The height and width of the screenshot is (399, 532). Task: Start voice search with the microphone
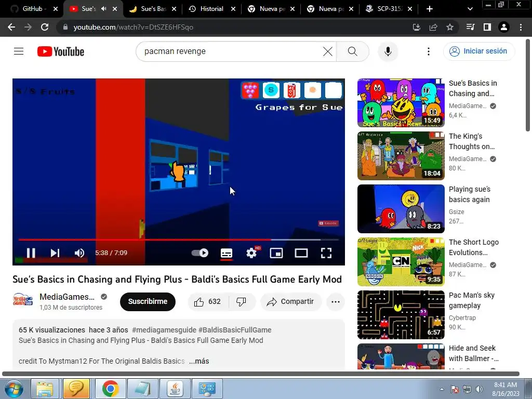pos(388,51)
